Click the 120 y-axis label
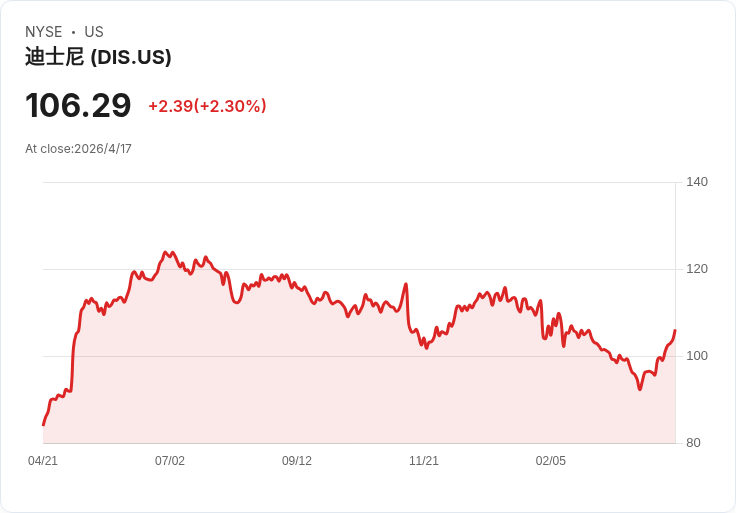This screenshot has width=736, height=513. (697, 269)
